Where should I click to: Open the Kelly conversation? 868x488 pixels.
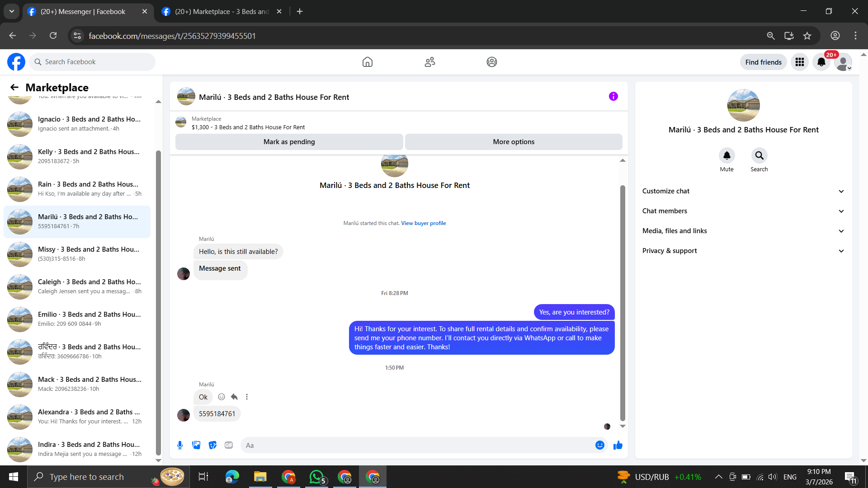[77, 156]
